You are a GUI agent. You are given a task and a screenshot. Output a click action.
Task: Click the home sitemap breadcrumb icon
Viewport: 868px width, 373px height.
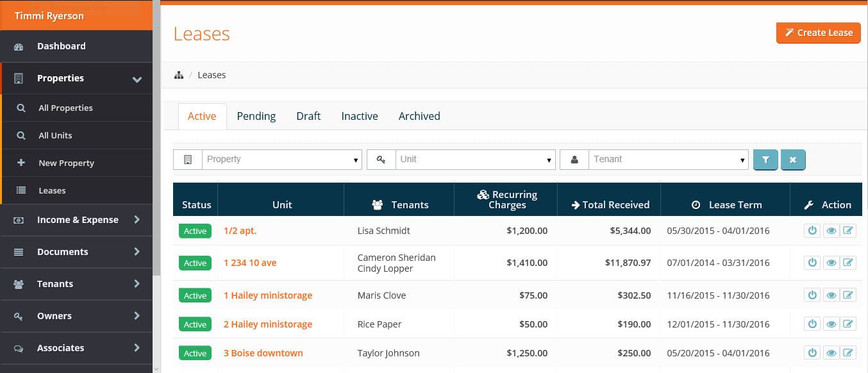(x=179, y=75)
